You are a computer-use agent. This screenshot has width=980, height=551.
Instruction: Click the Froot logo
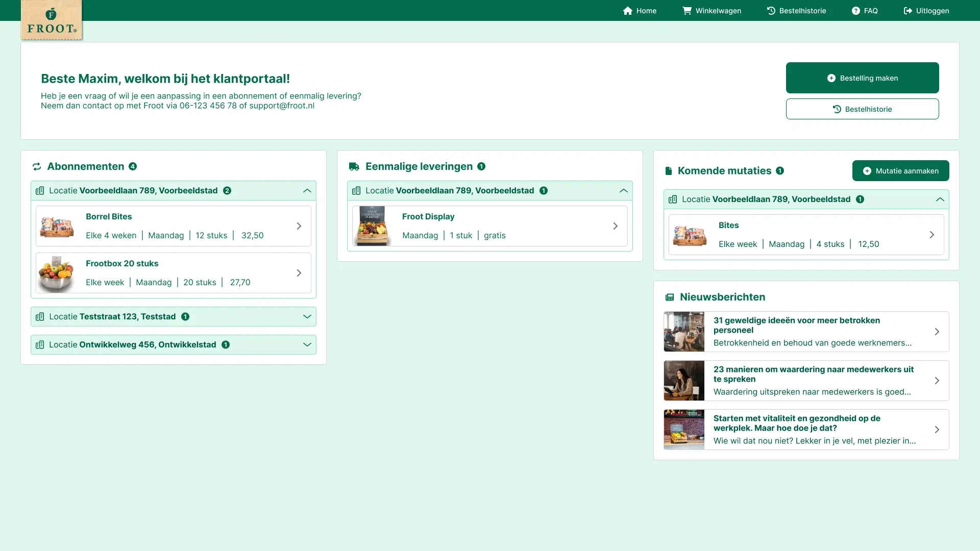[52, 20]
